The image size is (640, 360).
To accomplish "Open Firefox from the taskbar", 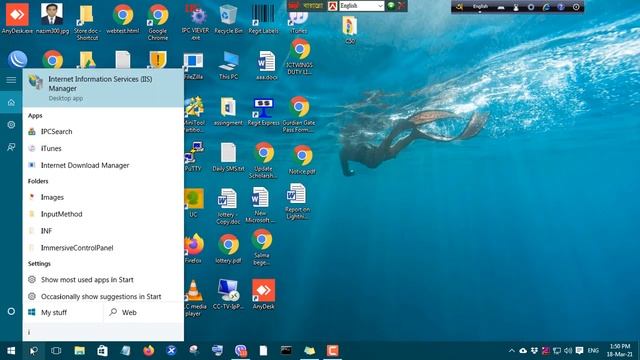I will point(149,351).
